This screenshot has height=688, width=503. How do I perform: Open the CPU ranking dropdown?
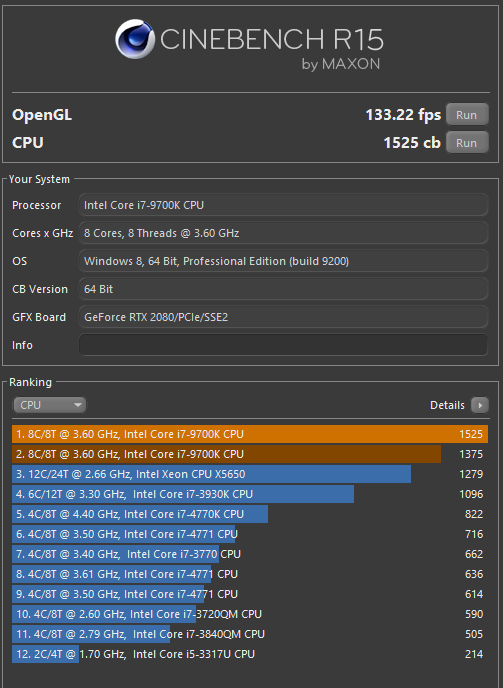coord(50,405)
